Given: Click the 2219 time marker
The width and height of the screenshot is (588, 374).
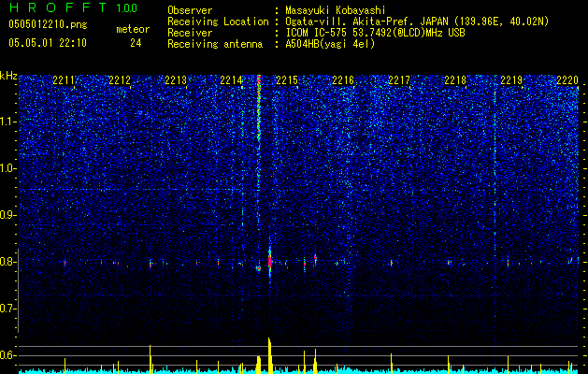Looking at the screenshot, I should (511, 79).
